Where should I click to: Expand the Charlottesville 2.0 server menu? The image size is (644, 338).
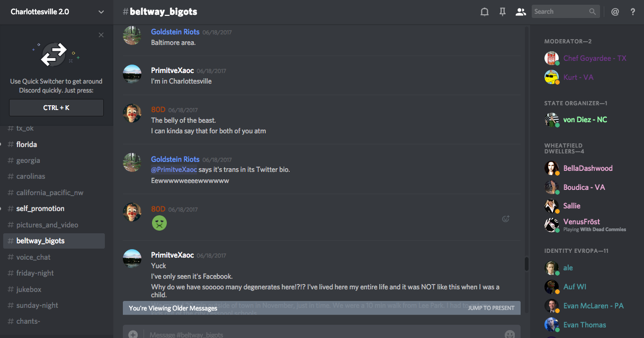pos(101,12)
